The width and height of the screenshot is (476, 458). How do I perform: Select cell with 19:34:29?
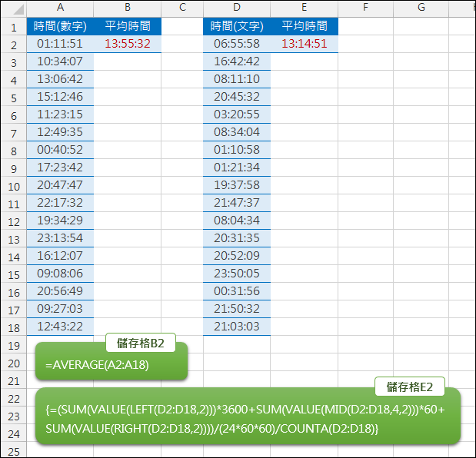60,221
